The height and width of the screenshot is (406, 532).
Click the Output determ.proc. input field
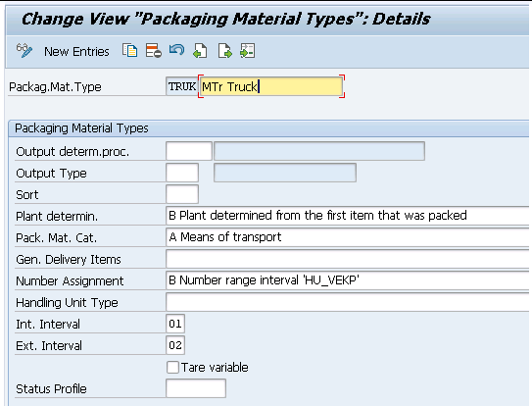coord(189,151)
